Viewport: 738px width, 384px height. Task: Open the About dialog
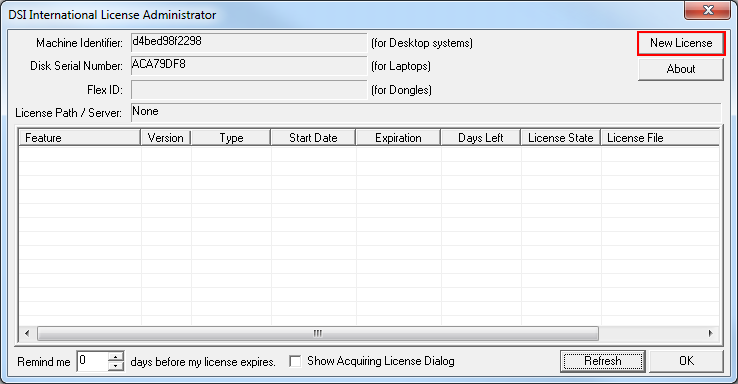pyautogui.click(x=681, y=69)
